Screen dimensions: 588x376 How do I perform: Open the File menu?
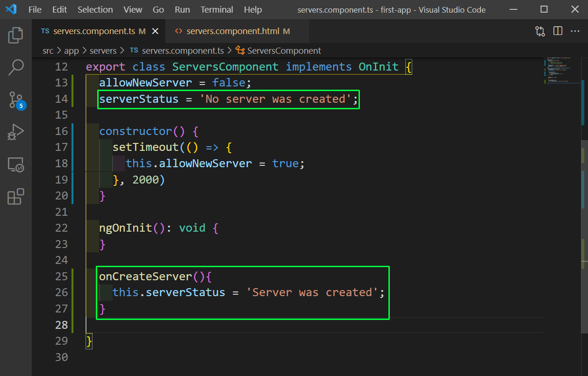coord(35,9)
